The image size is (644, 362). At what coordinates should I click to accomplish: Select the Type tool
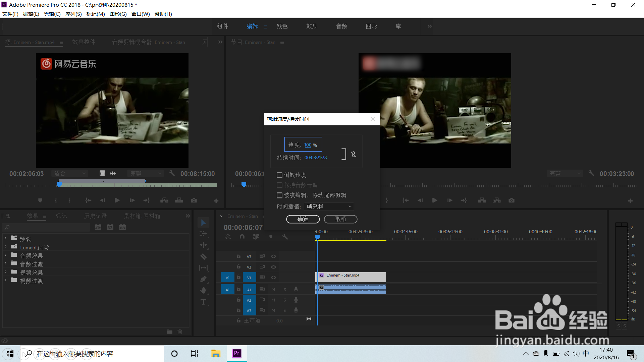coord(203,302)
